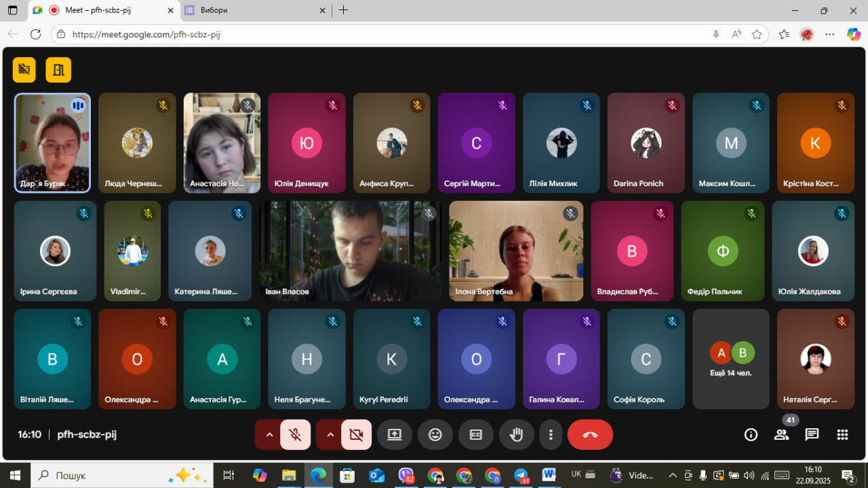This screenshot has height=488, width=868.
Task: Toggle closed captions button
Action: pyautogui.click(x=476, y=435)
